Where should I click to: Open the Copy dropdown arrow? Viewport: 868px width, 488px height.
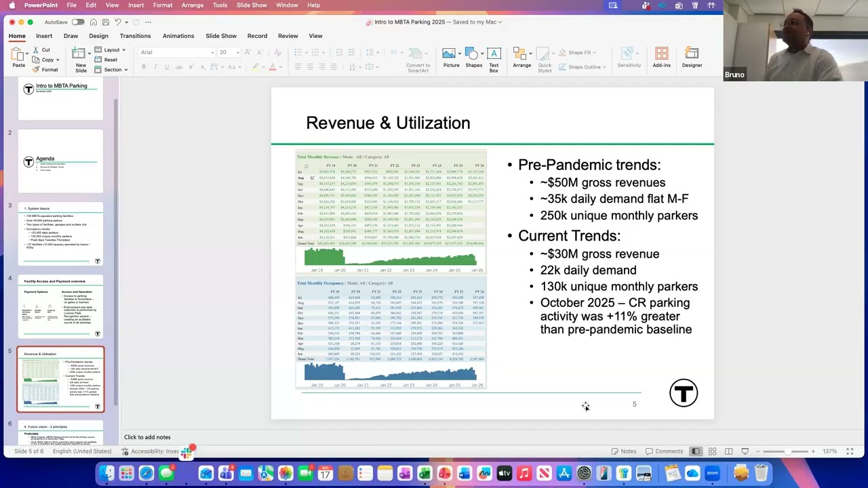(x=58, y=60)
